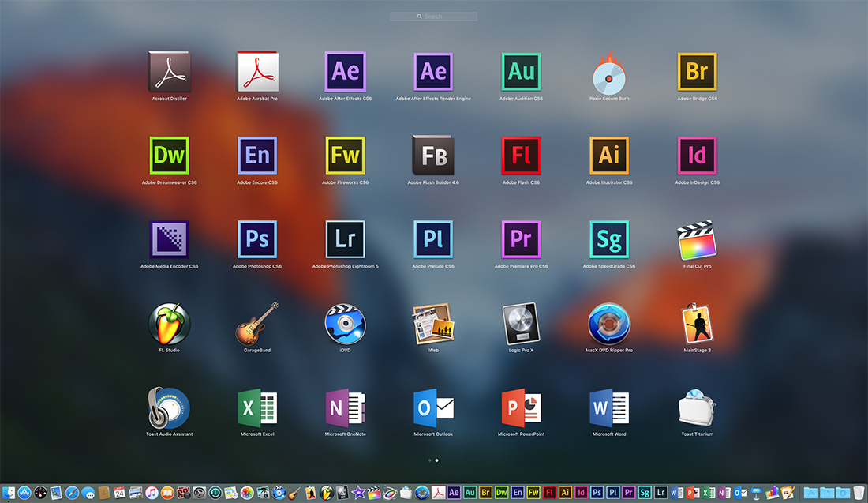The width and height of the screenshot is (868, 503).
Task: Launch MainStage 3 app
Action: (x=697, y=323)
